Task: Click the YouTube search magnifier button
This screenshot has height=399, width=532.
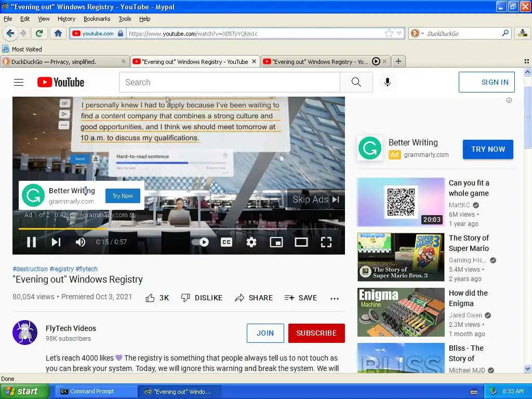Action: [x=356, y=82]
